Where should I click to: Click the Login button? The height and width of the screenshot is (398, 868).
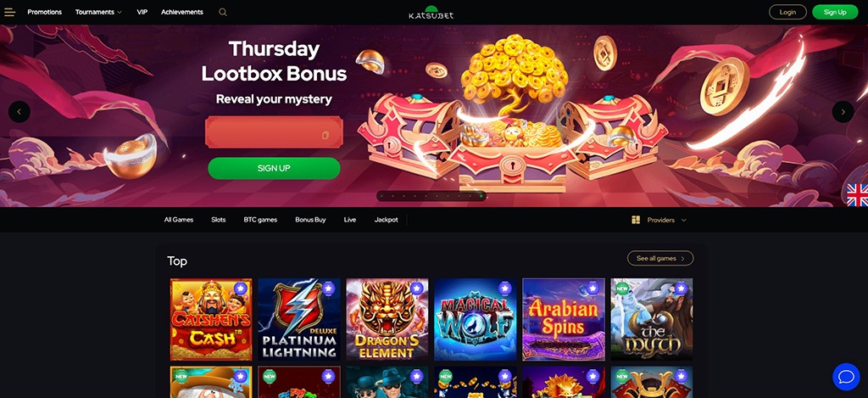(x=787, y=12)
